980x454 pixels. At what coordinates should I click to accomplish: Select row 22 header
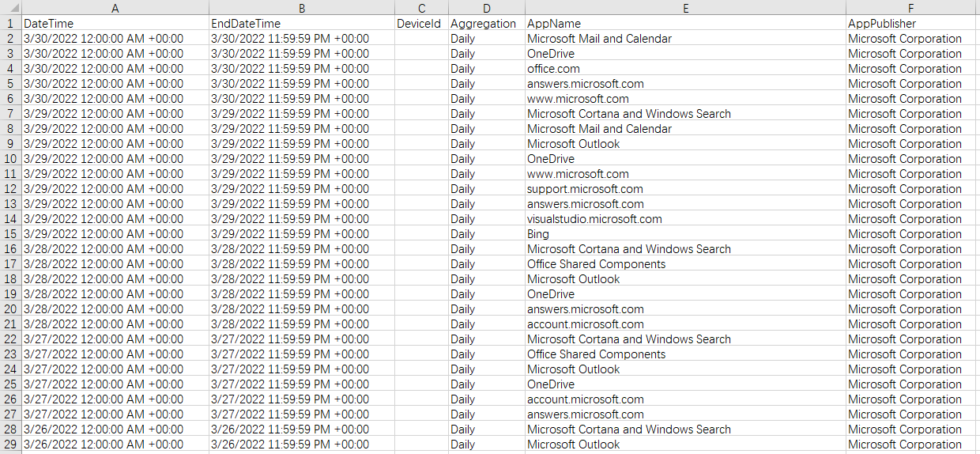click(10, 339)
